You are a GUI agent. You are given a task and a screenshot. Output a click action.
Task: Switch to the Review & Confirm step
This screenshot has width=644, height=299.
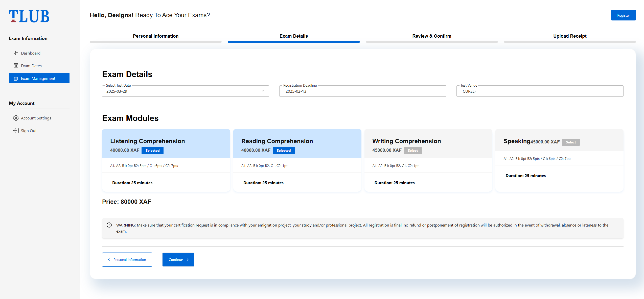432,36
